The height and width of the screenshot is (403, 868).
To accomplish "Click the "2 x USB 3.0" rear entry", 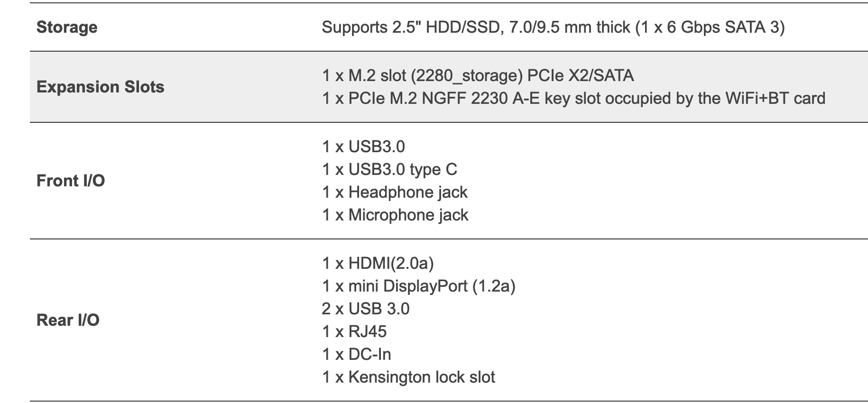I will [x=365, y=309].
